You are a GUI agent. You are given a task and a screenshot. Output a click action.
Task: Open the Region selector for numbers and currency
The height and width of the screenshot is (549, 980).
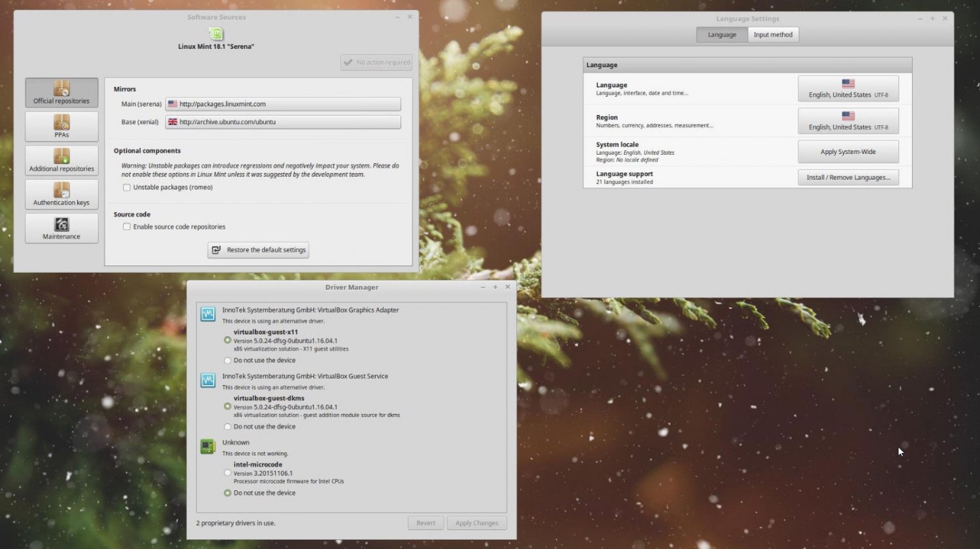tap(848, 121)
